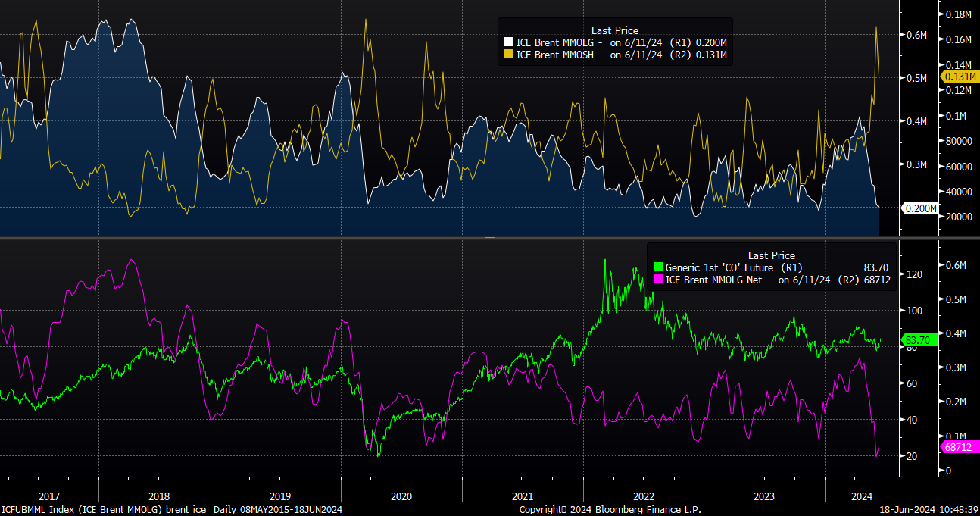Select the ICE Brent MMOLG Net legend text
Screen dimensions: 980x516
coord(777,279)
